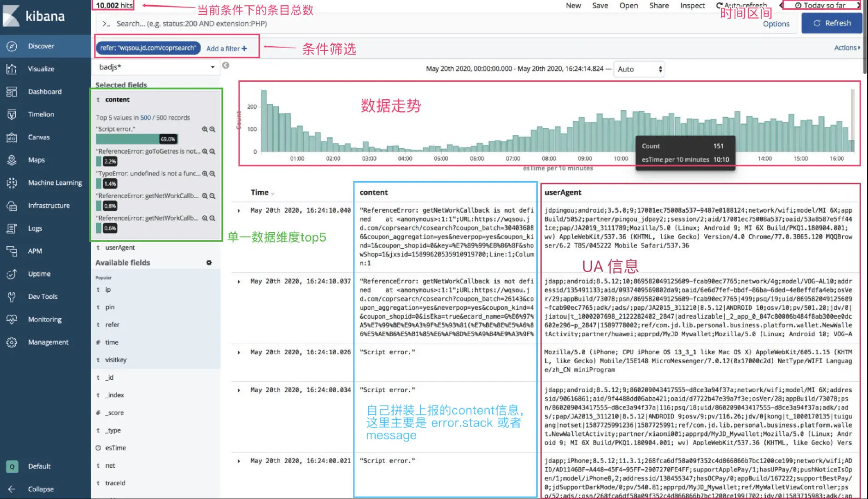Screen dimensions: 868x499
Task: Expand the 16:24:10.026 document row
Action: coord(239,353)
